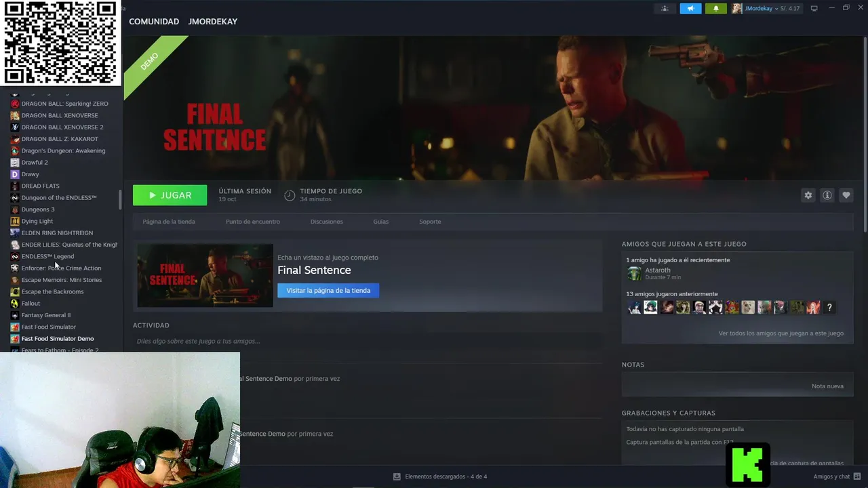Open game settings gear icon
This screenshot has width=868, height=488.
(x=808, y=195)
